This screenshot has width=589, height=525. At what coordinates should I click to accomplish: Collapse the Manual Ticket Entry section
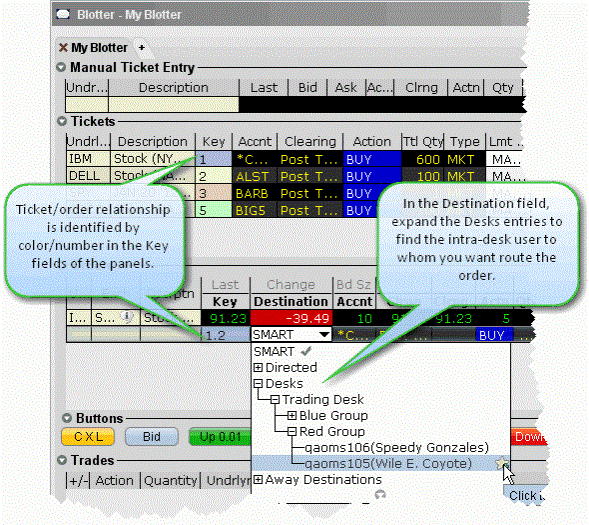61,67
